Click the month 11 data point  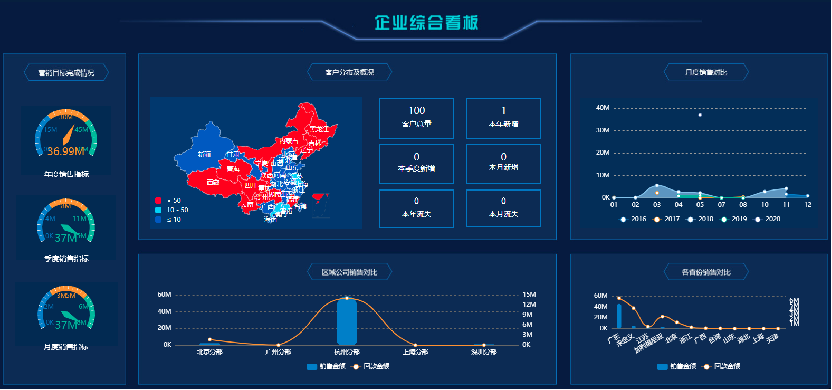(x=786, y=188)
